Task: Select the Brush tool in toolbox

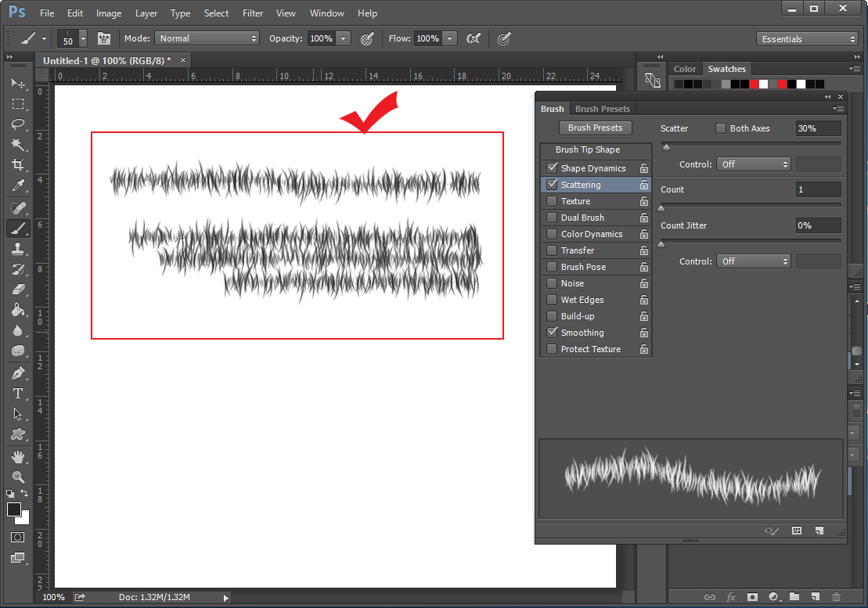Action: click(x=18, y=228)
